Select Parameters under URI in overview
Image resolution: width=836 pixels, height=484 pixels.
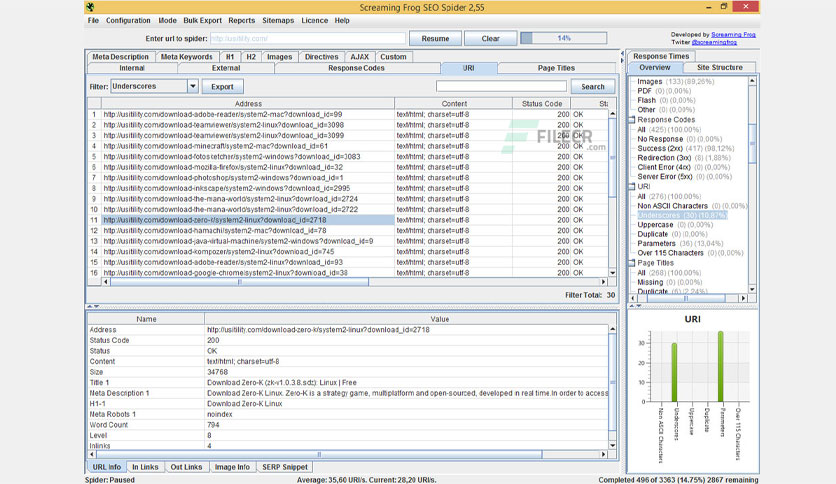[680, 244]
